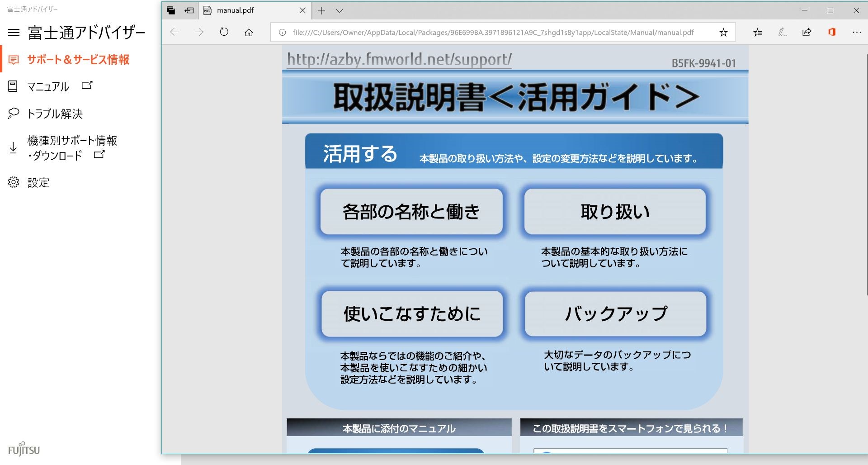Viewport: 868px width, 465px height.
Task: Open the azby.fmworld.net/support link
Action: point(399,60)
